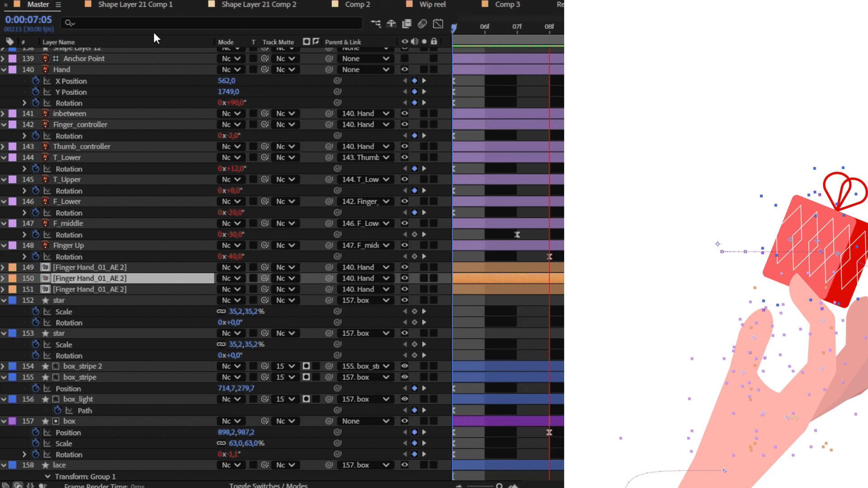Hide the Thumb_controller layer with eye

(405, 146)
